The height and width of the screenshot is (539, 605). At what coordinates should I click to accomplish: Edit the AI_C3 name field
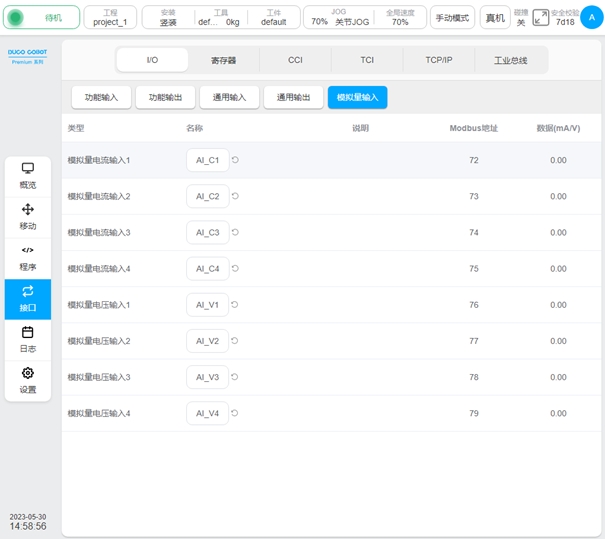point(207,232)
